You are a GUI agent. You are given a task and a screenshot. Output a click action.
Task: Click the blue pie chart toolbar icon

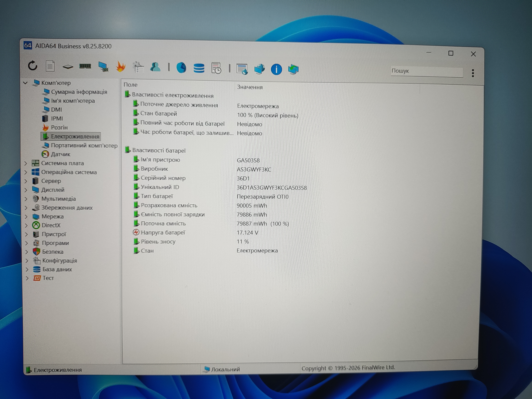point(181,68)
